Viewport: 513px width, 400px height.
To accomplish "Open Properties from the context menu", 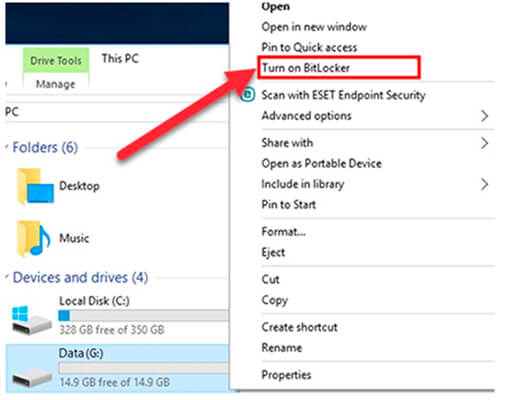I will 286,375.
